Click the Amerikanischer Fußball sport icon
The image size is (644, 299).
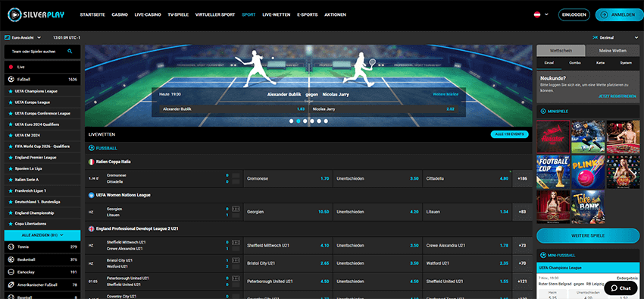coord(11,285)
